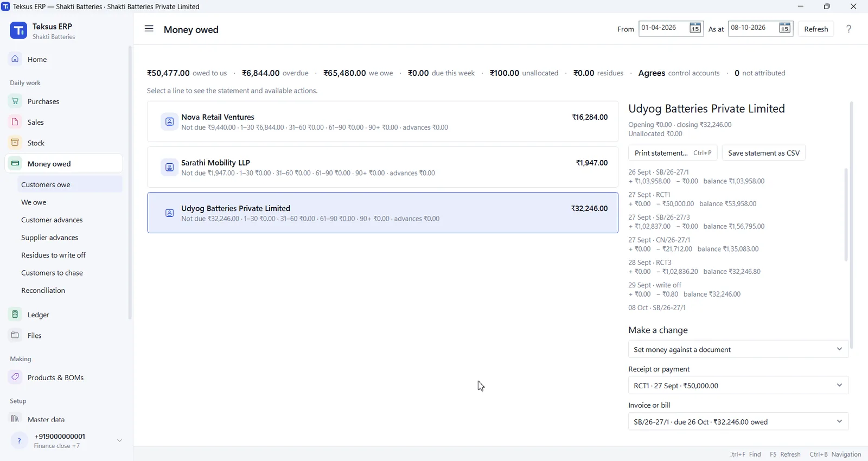The image size is (868, 461).
Task: Click the Udyog Batteries customer row icon
Action: (169, 213)
